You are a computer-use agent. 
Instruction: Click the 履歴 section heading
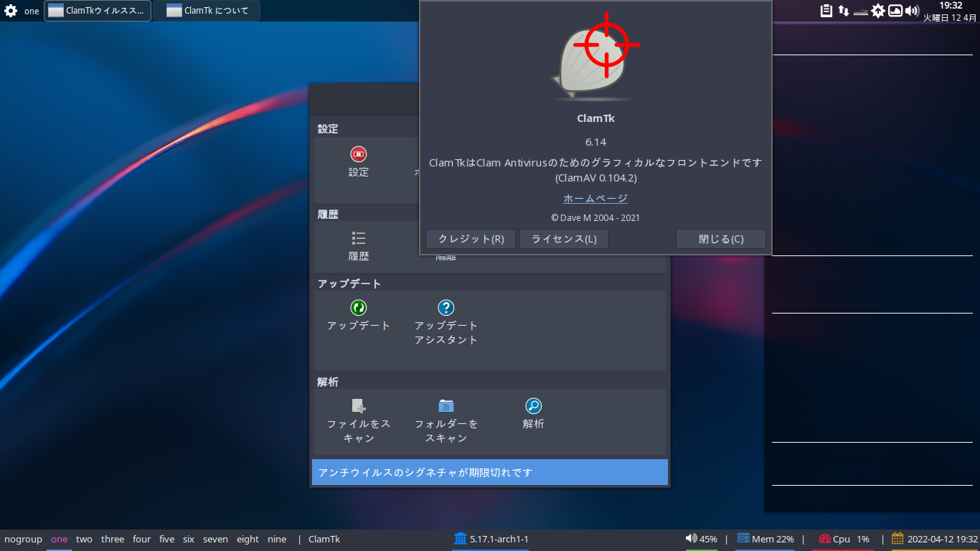(x=328, y=214)
